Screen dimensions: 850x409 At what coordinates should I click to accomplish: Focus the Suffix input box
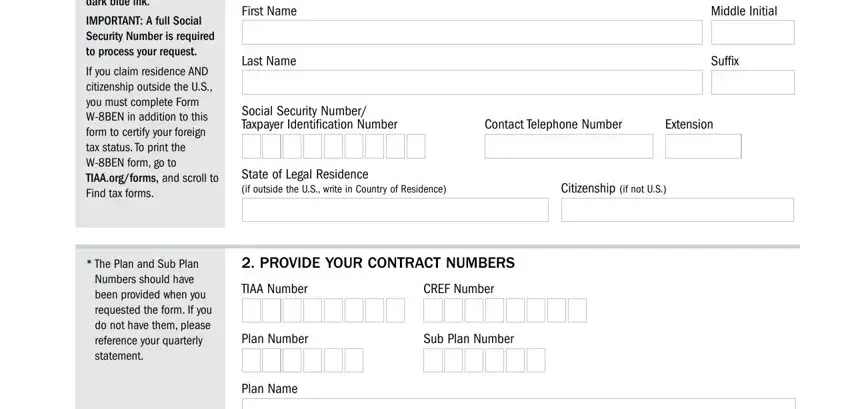coord(752,82)
